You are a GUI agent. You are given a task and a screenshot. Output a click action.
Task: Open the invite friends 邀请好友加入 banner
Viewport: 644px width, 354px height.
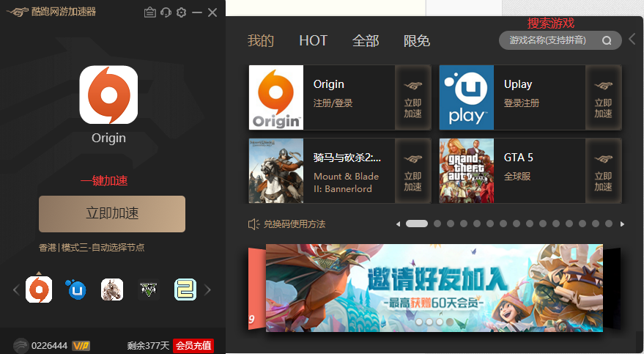point(434,288)
